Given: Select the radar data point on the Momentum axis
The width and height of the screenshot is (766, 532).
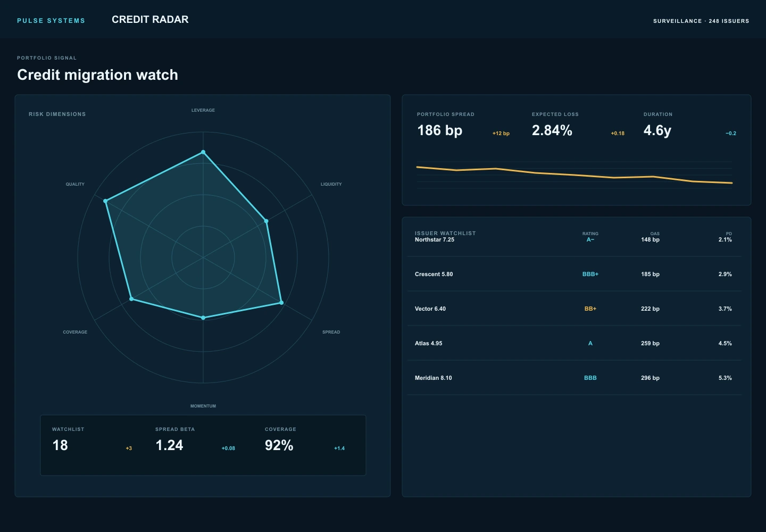Looking at the screenshot, I should point(203,318).
